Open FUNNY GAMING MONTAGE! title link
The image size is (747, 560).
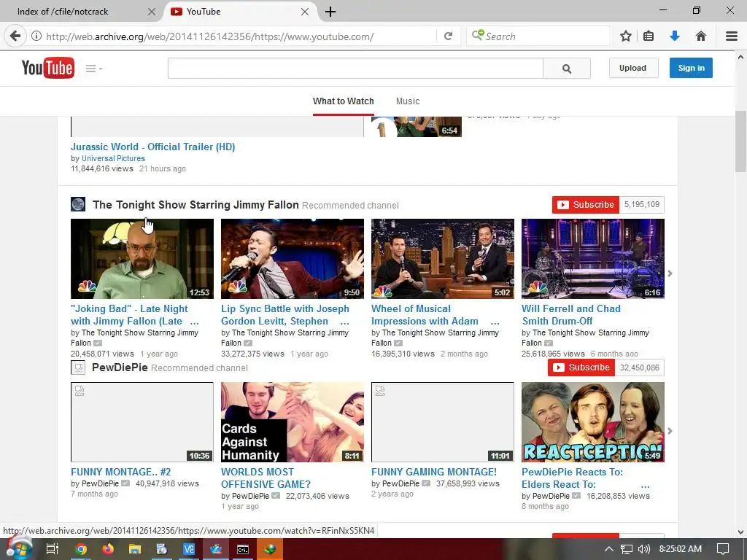pos(434,472)
